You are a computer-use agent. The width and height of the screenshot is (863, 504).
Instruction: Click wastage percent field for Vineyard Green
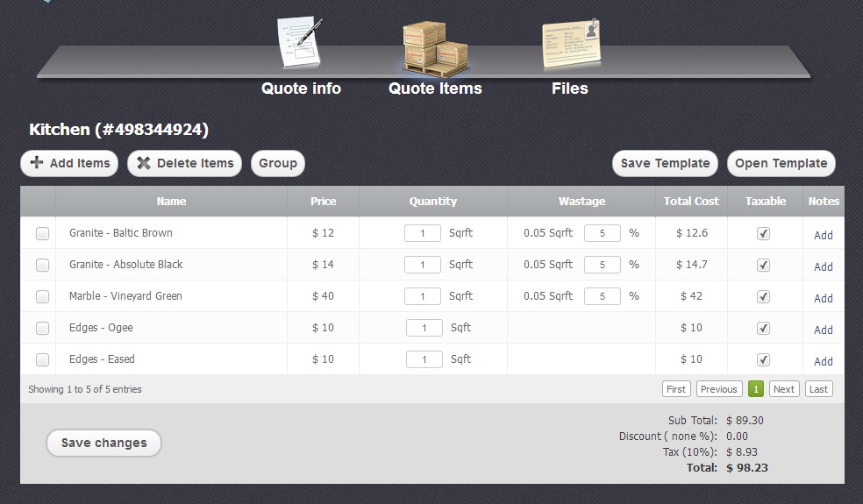[x=602, y=297]
